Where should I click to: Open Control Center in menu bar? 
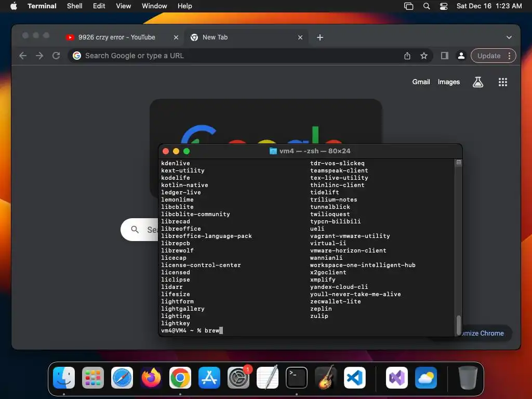pos(444,6)
